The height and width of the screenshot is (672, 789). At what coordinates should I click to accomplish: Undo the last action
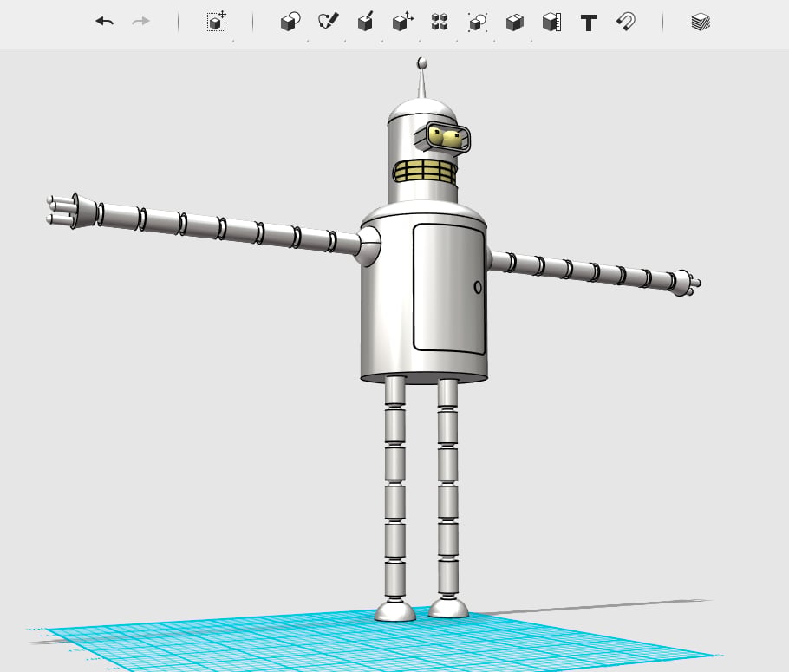click(105, 22)
